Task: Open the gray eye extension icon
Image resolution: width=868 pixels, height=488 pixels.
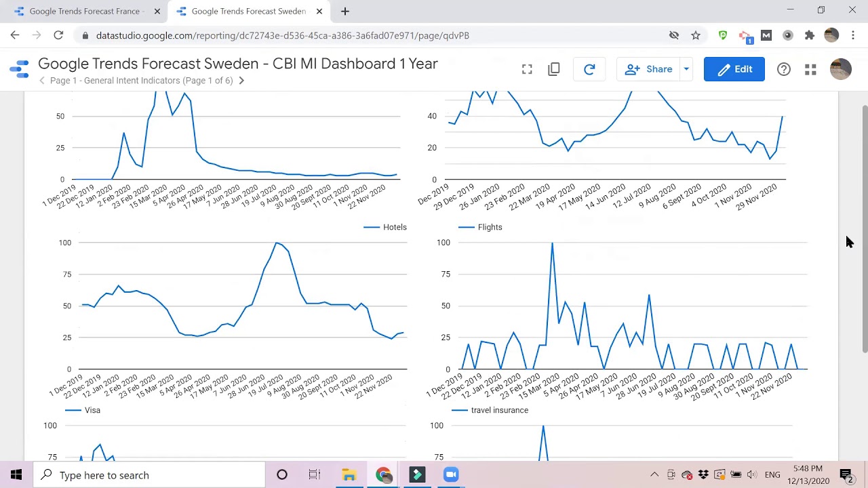Action: [788, 35]
